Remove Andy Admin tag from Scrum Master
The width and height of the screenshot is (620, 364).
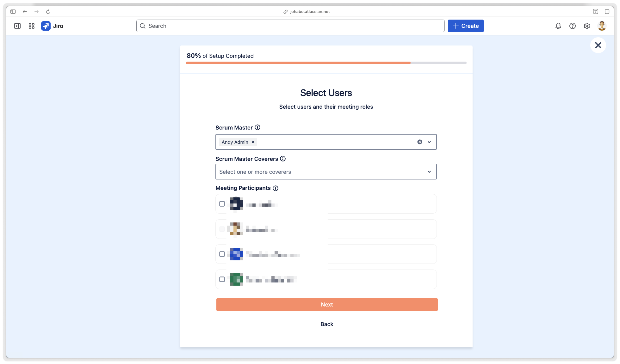[253, 142]
